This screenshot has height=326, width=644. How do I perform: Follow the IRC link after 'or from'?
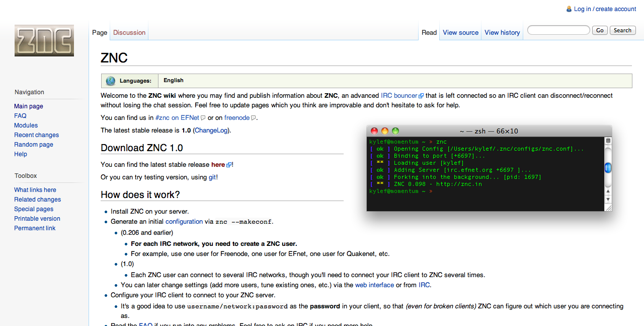[424, 285]
